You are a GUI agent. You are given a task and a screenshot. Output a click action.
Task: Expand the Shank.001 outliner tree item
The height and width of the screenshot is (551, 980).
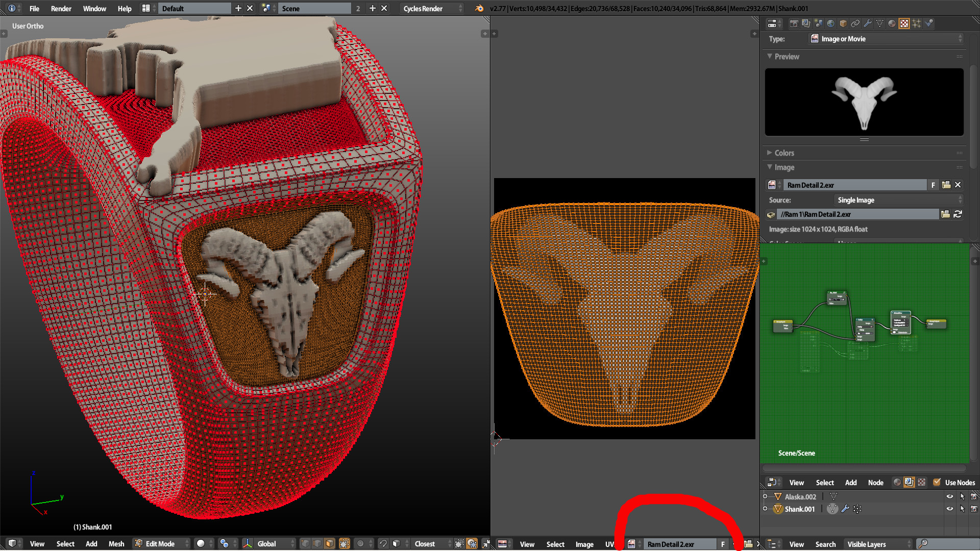(765, 509)
